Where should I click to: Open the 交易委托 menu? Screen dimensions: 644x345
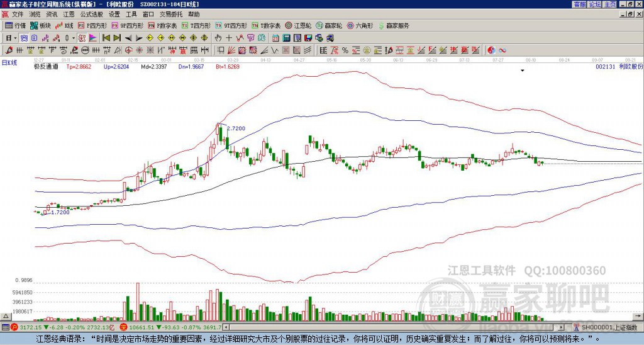pos(171,14)
